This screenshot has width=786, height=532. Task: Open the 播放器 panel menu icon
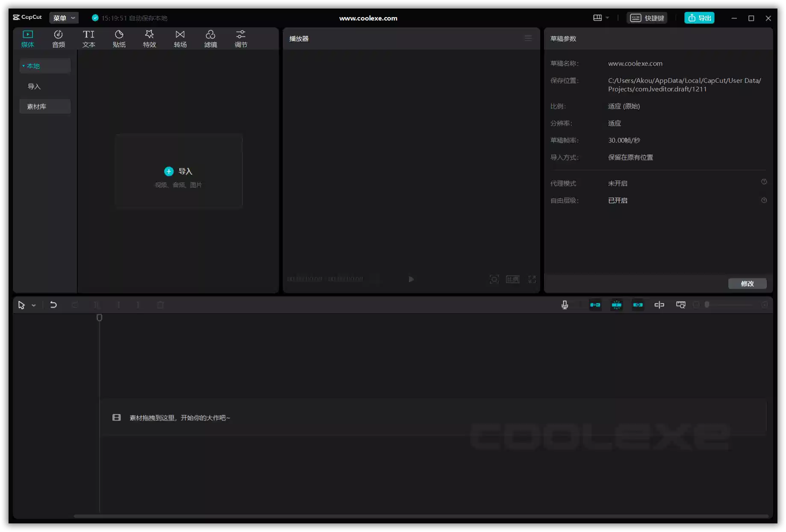pyautogui.click(x=528, y=38)
